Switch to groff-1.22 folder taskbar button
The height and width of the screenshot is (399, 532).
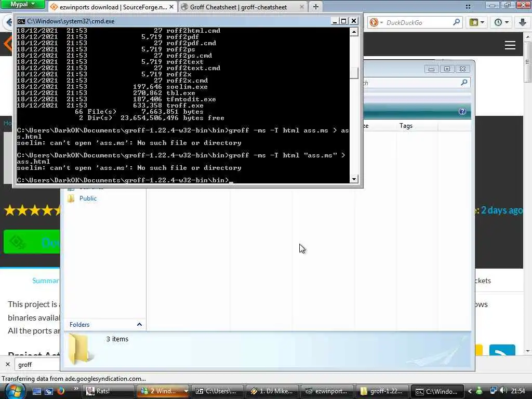(382, 391)
